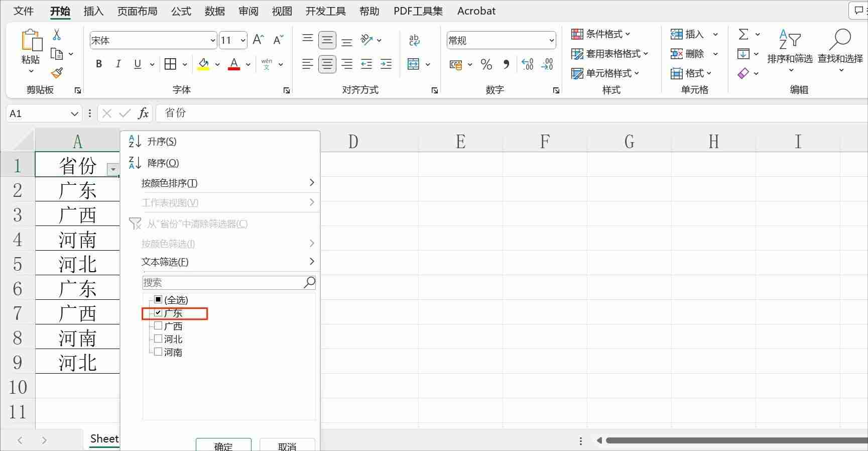Open the number format dropdown 常规
Viewport: 868px width, 451px height.
(x=552, y=40)
